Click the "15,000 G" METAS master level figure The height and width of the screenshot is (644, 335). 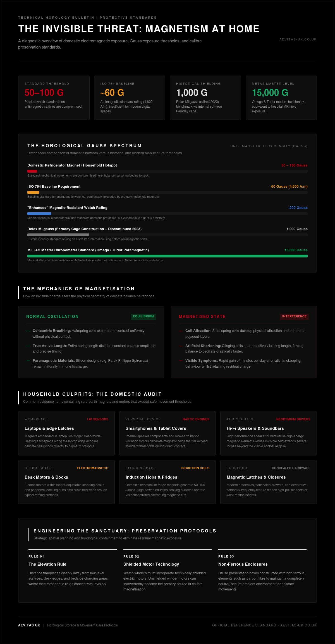pyautogui.click(x=270, y=93)
